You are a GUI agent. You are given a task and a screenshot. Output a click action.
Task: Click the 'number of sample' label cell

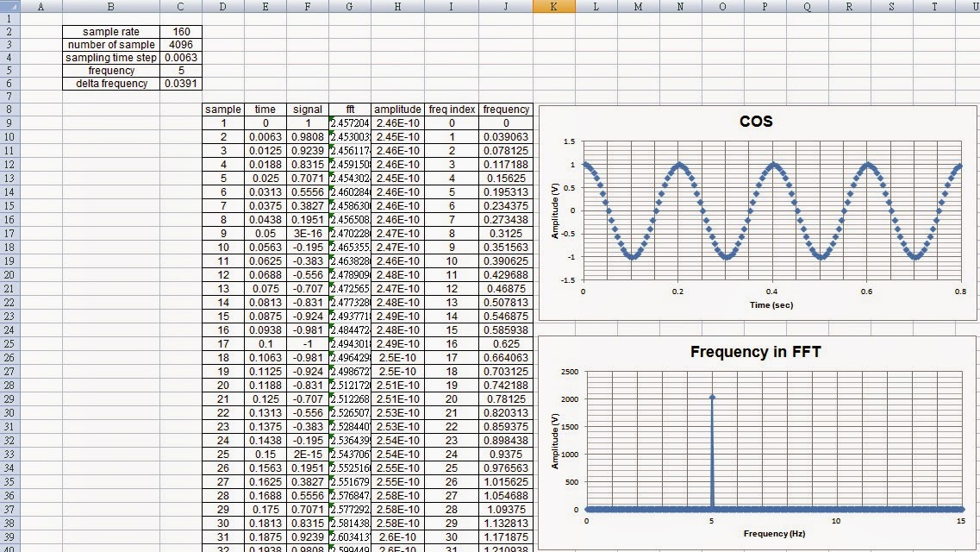(x=111, y=44)
